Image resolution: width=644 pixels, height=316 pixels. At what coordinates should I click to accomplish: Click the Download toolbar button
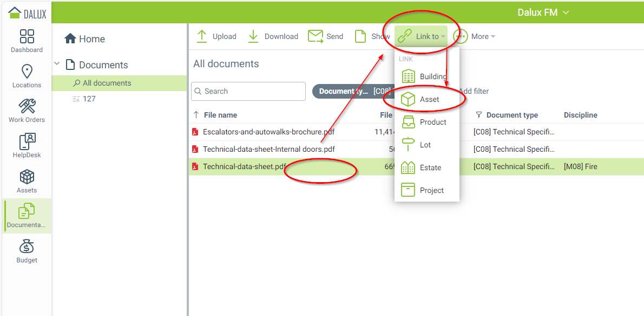pos(273,36)
